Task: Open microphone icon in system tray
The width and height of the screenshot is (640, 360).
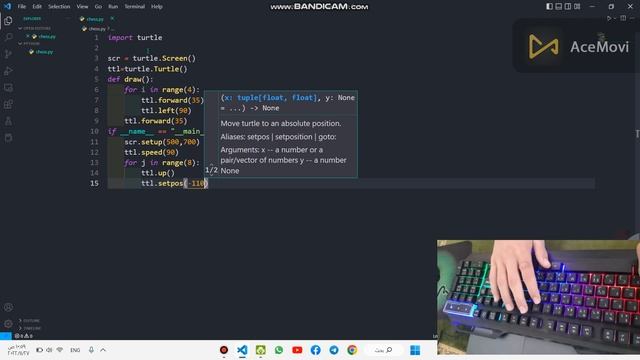Action: coord(91,350)
